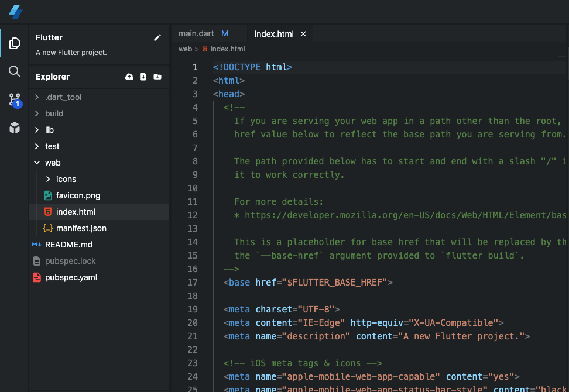Click the "UTF-8" charset value
The image size is (569, 392).
(x=316, y=310)
